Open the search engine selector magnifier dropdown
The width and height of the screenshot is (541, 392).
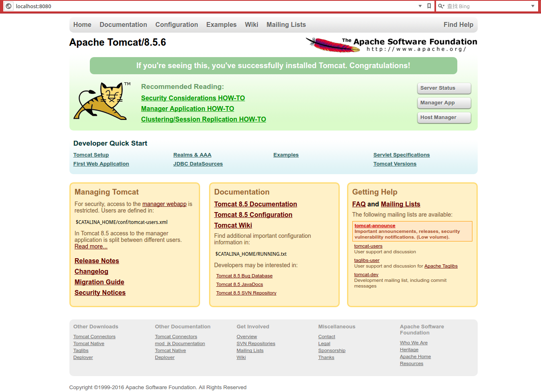click(x=441, y=6)
